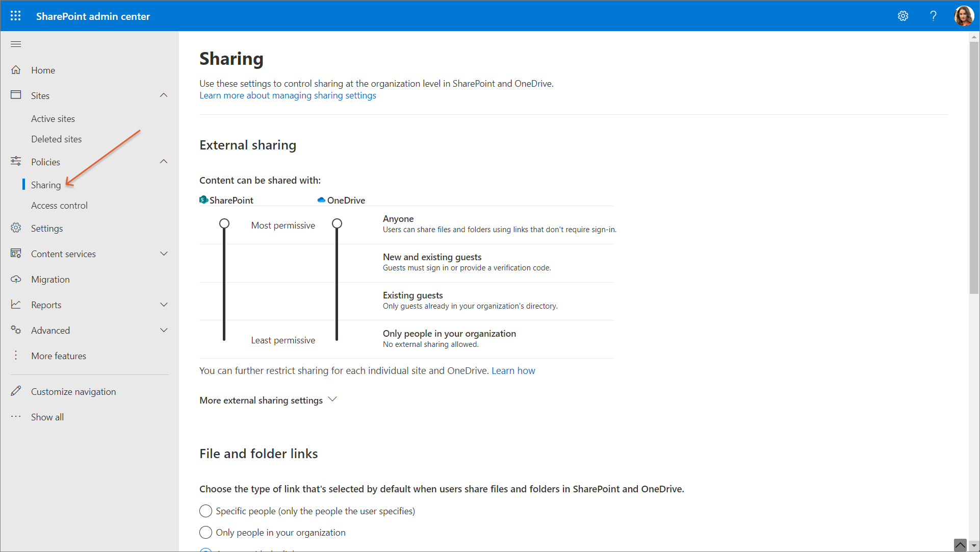
Task: Collapse navigation with hamburger icon
Action: (x=16, y=44)
